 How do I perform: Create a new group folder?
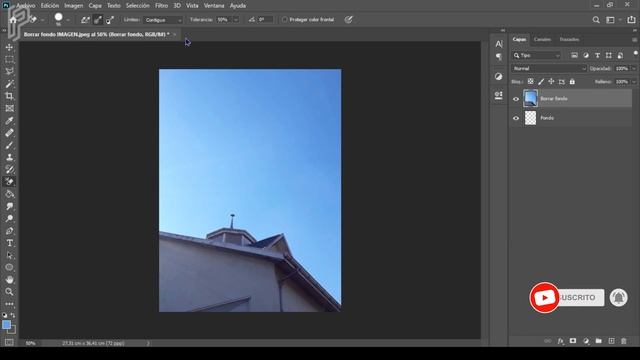pos(598,341)
